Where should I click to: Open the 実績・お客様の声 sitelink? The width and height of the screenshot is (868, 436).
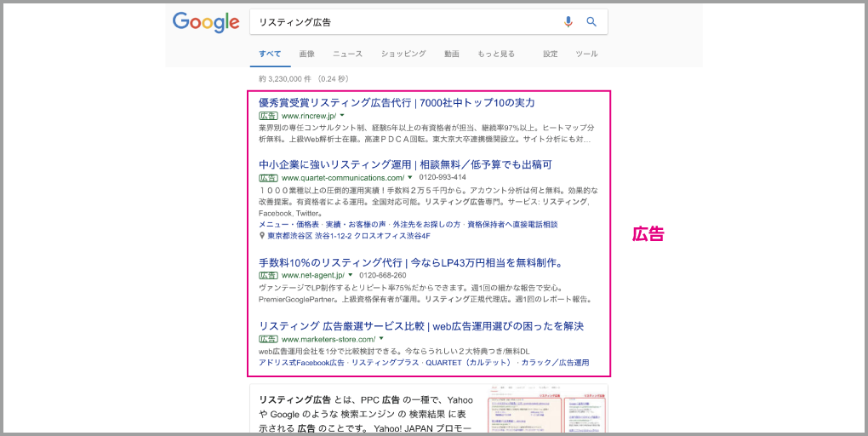[x=356, y=224]
